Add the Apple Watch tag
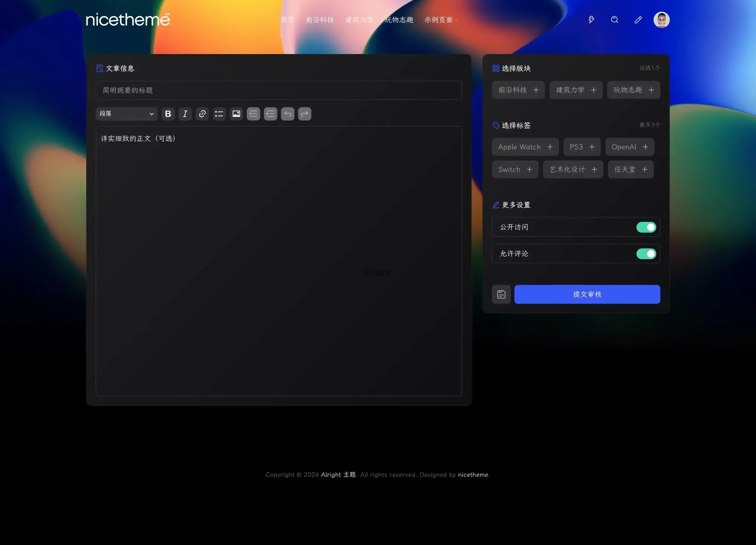The width and height of the screenshot is (756, 545). (x=525, y=147)
